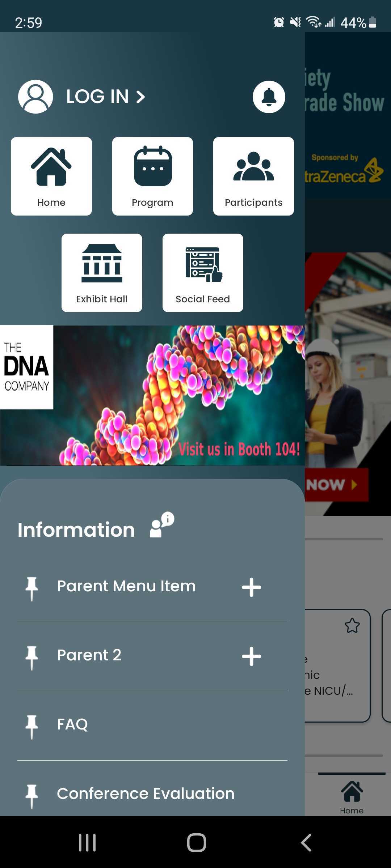The image size is (391, 868).
Task: Expand Parent 2 with plus
Action: point(251,656)
